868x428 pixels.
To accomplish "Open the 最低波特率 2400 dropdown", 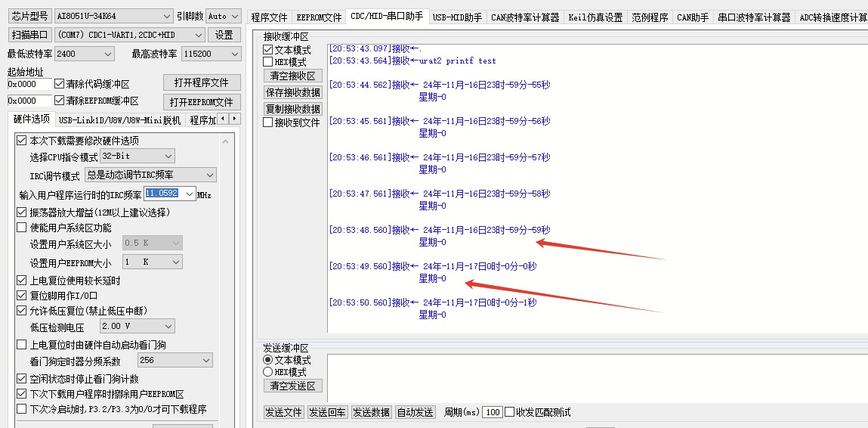I will (x=85, y=54).
